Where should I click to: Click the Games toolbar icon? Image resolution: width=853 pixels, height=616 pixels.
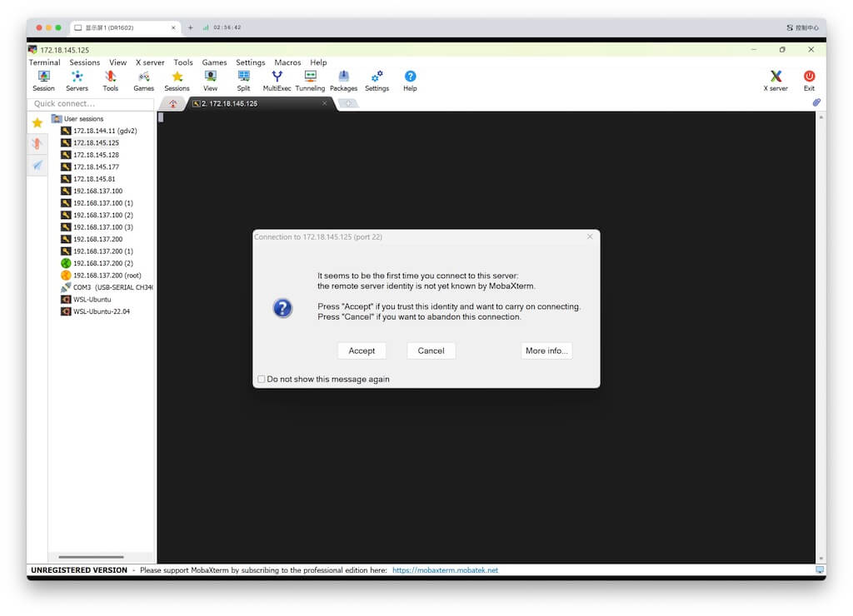point(143,80)
